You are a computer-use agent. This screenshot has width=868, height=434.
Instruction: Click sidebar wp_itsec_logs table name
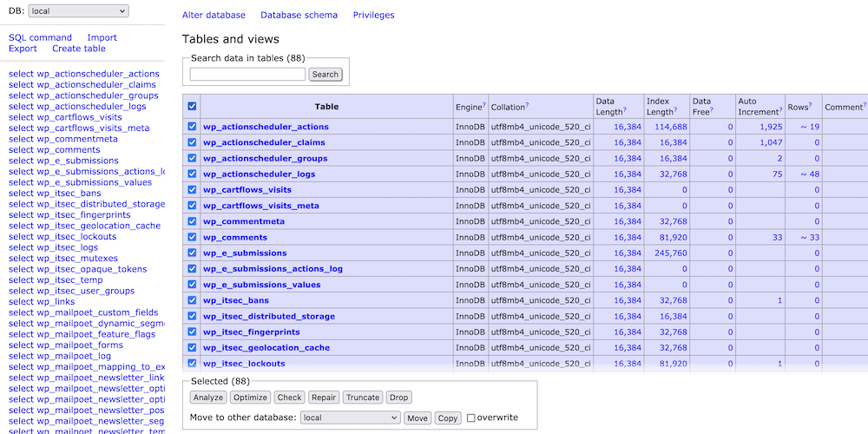click(x=68, y=247)
